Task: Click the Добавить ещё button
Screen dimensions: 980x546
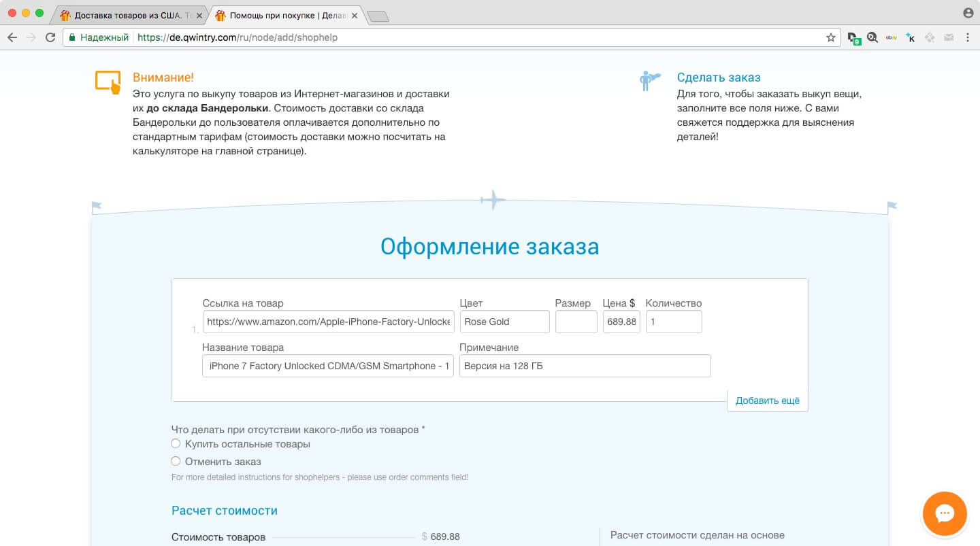Action: click(x=768, y=400)
